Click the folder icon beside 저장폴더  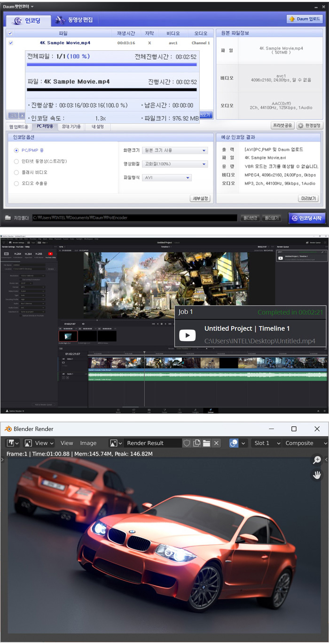pos(8,218)
